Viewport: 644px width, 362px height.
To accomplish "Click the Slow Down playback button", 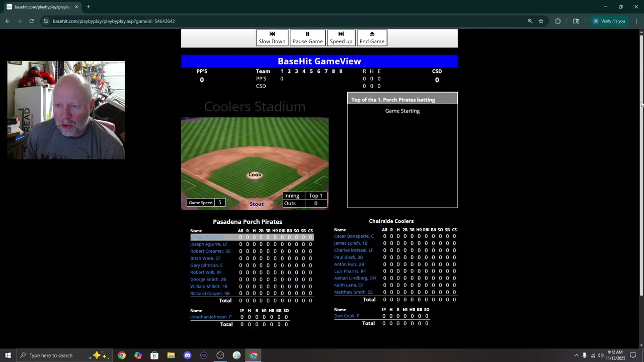I will [x=272, y=38].
